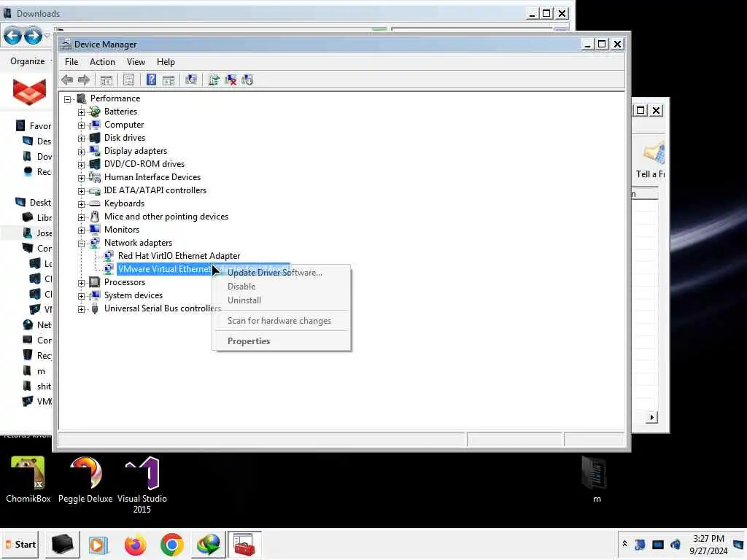Image resolution: width=747 pixels, height=560 pixels.
Task: Expand the Computer node
Action: (82, 125)
